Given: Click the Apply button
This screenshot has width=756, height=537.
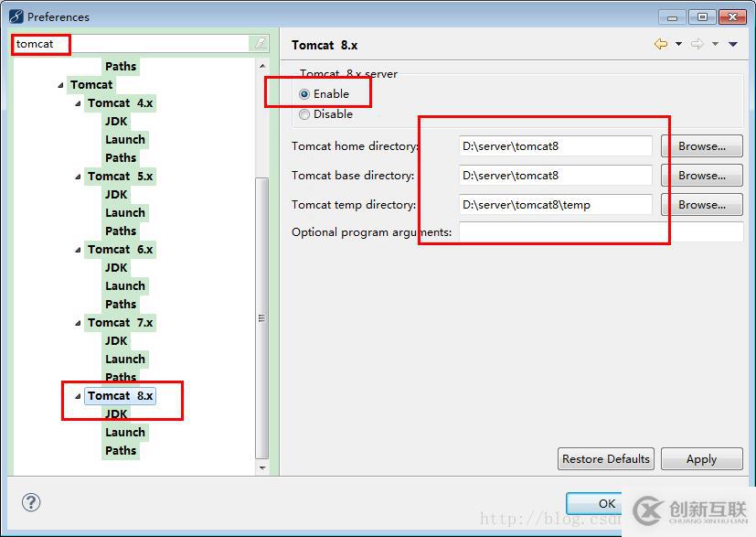Looking at the screenshot, I should click(x=701, y=459).
